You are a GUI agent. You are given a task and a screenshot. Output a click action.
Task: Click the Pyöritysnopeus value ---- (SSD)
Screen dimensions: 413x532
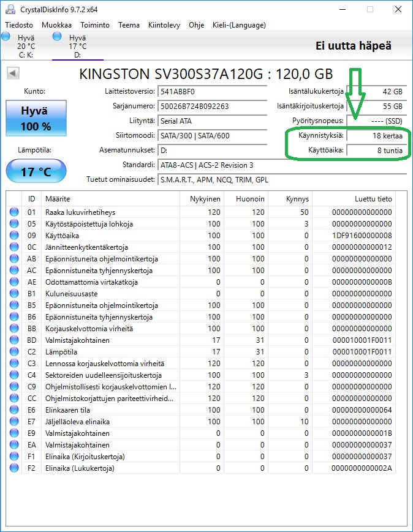[x=376, y=121]
